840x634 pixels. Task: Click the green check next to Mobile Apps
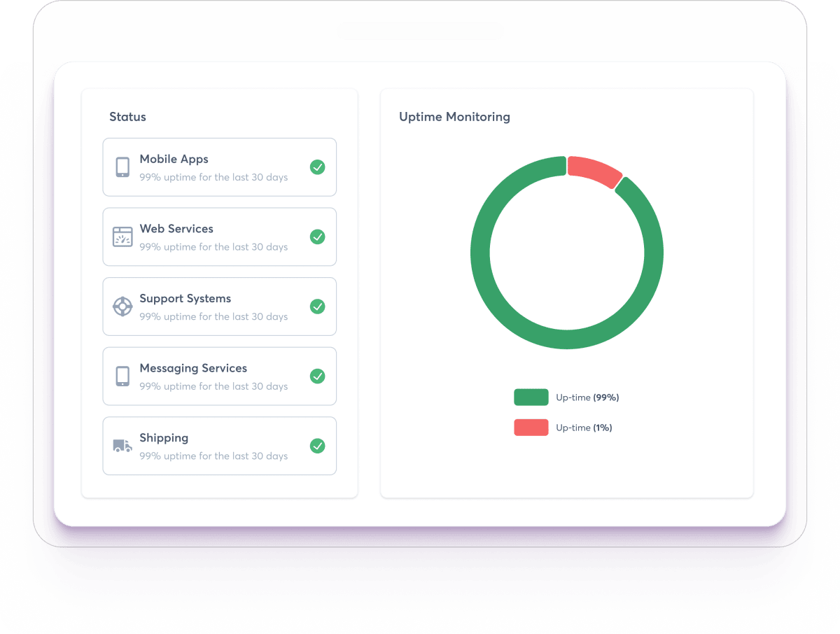click(318, 167)
